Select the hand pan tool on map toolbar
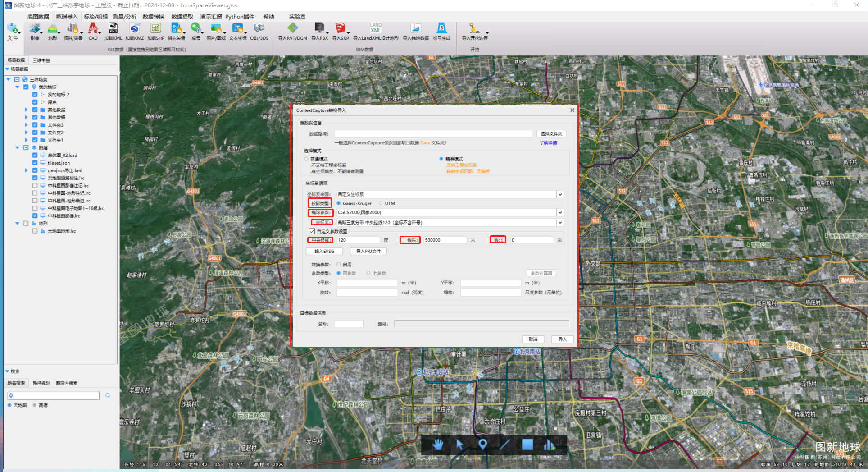The width and height of the screenshot is (868, 472). 438,445
